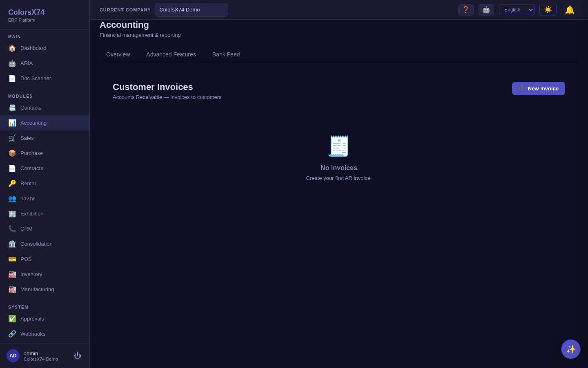Screen dimensions: 588x368
Task: Open the Inventory factory icon
Action: pos(12,274)
